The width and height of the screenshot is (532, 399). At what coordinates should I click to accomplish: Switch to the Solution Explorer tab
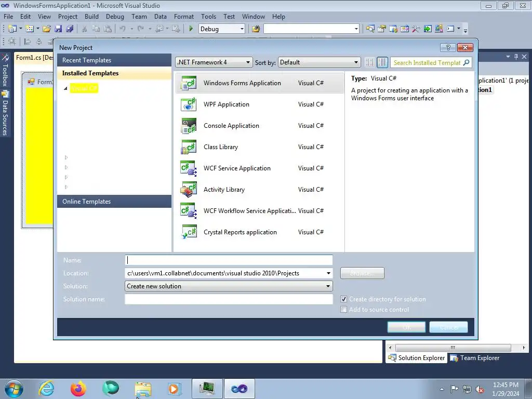[x=417, y=358]
